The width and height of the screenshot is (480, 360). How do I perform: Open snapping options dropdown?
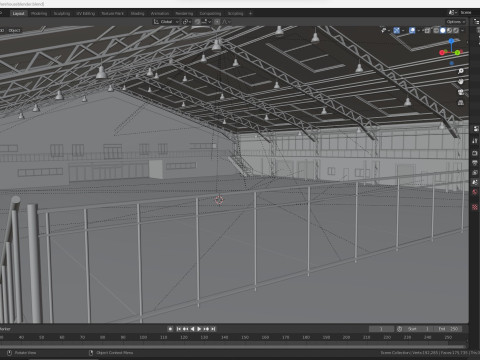[206, 22]
